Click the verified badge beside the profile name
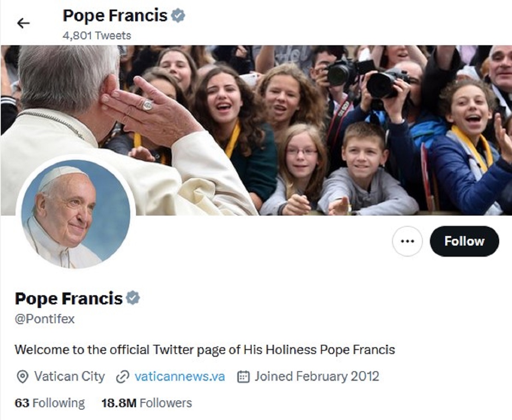Viewport: 512px width, 420px height. (133, 298)
